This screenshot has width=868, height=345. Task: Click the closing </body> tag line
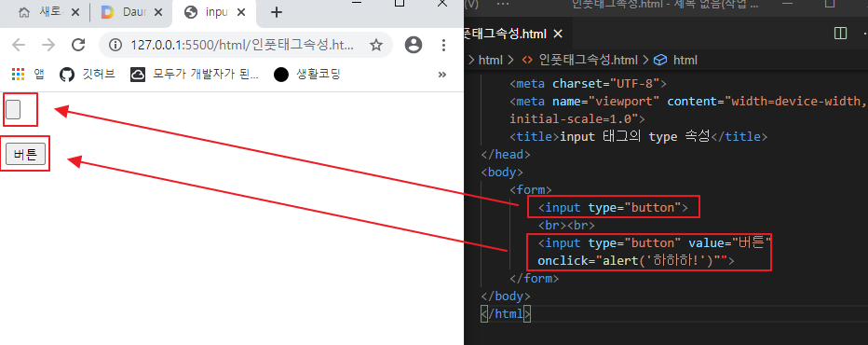(506, 297)
